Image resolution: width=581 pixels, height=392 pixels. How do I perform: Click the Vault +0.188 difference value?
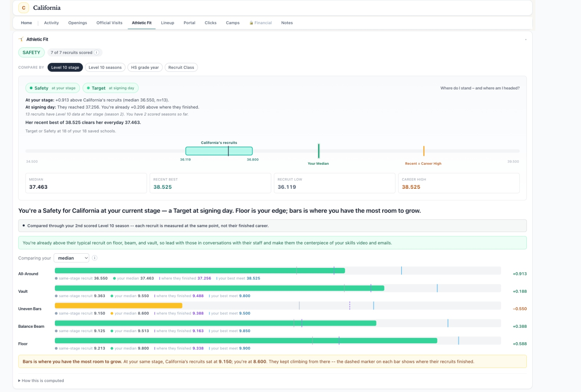520,291
